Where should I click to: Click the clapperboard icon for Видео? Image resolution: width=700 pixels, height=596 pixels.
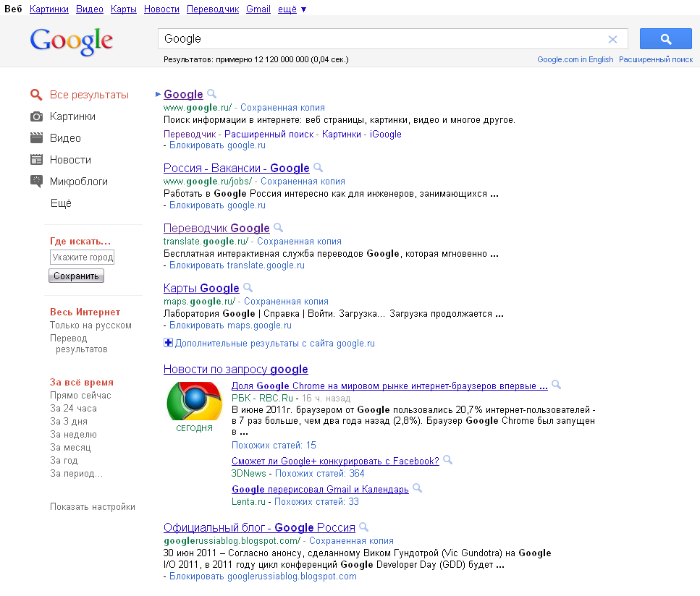pyautogui.click(x=36, y=138)
